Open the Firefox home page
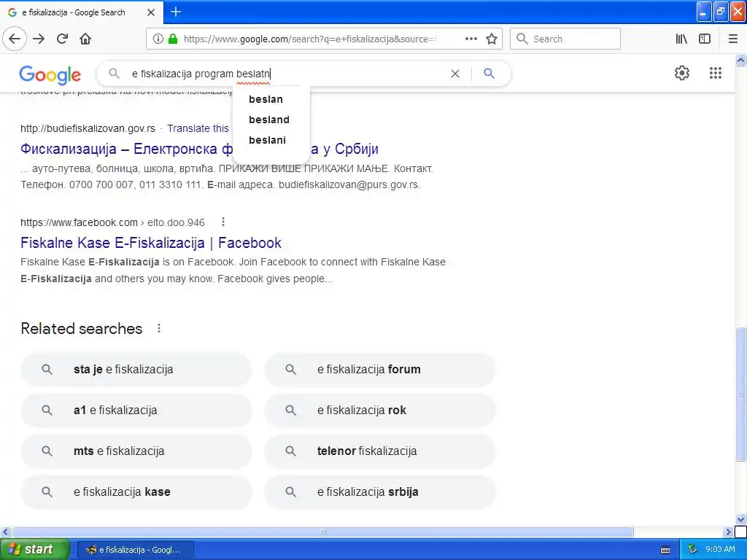 click(85, 39)
